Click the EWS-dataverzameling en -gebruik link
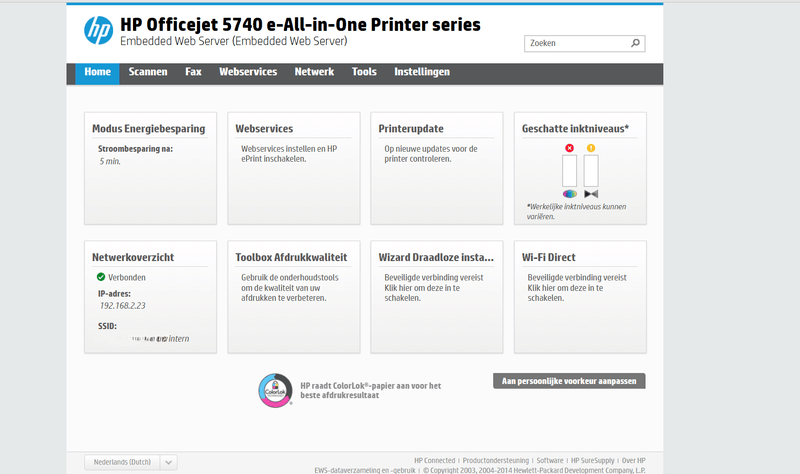This screenshot has width=800, height=474. click(365, 470)
